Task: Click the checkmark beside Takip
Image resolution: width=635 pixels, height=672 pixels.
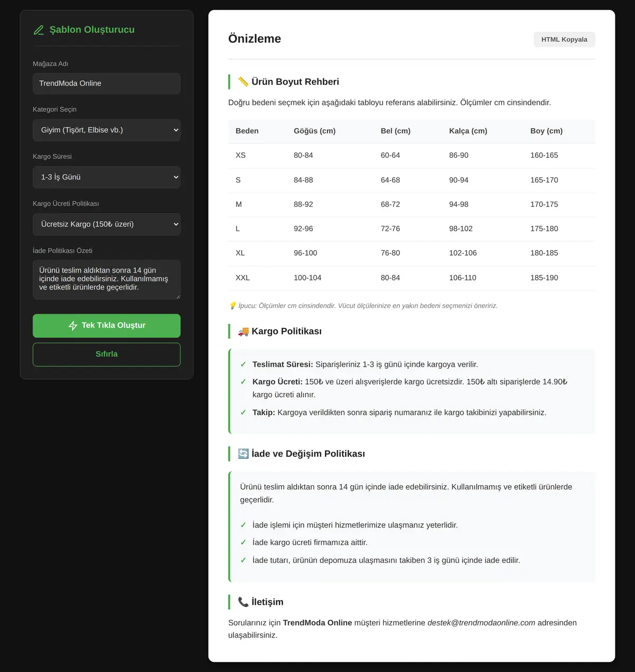Action: point(243,412)
